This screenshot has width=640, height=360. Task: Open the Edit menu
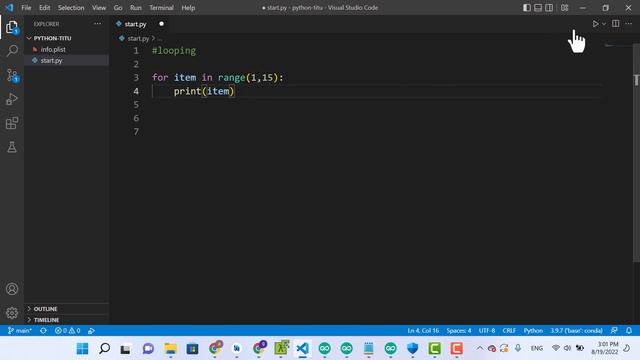(x=44, y=8)
